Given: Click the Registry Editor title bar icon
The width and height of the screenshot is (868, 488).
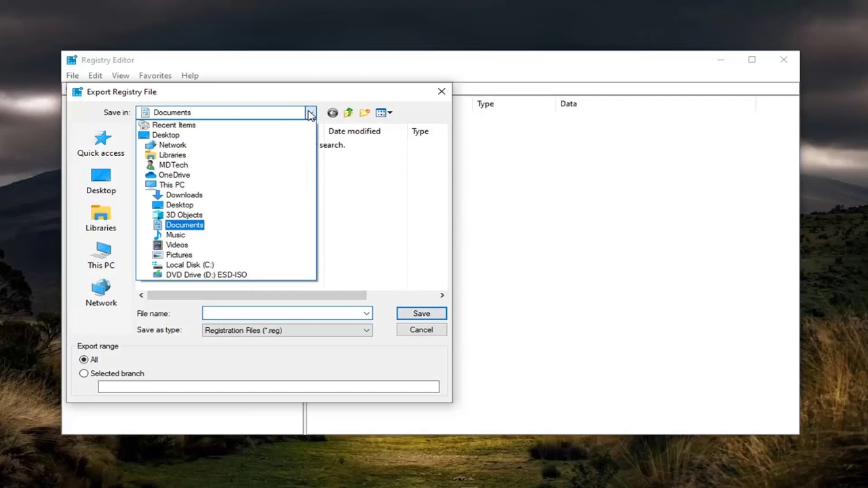Looking at the screenshot, I should 72,60.
